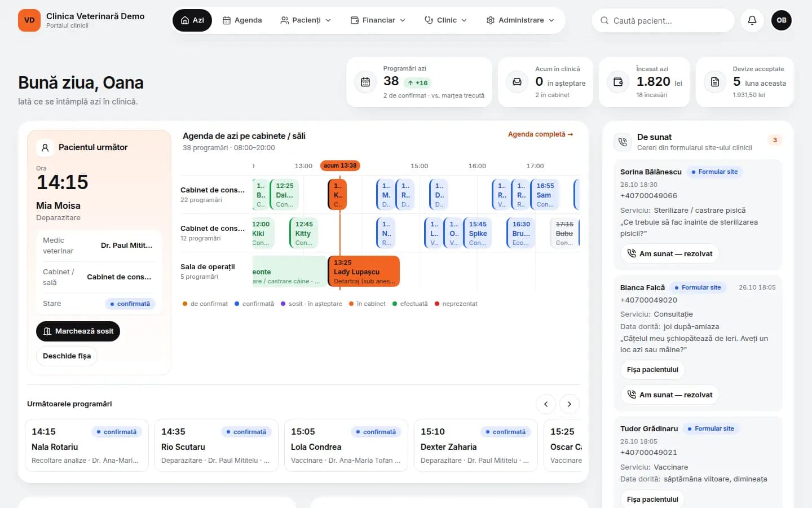The width and height of the screenshot is (812, 508).
Task: Expand the Financiar menu
Action: [378, 20]
